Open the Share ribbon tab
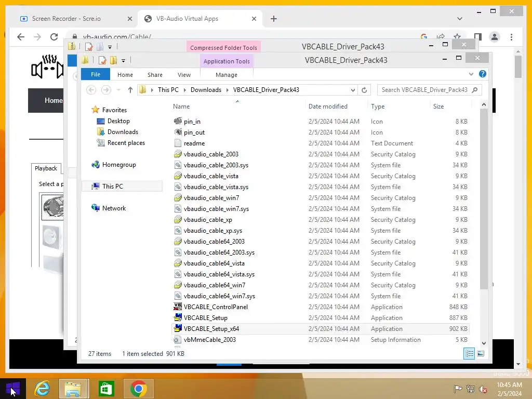Image resolution: width=532 pixels, height=399 pixels. tap(155, 75)
